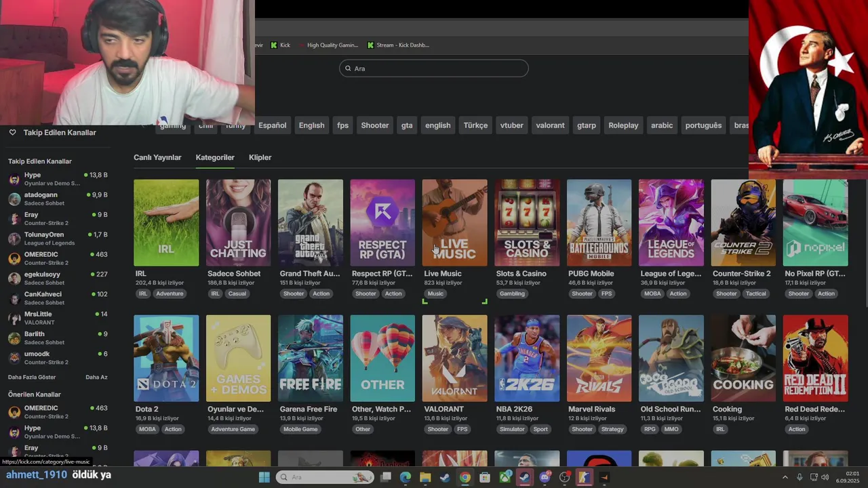The height and width of the screenshot is (488, 868).
Task: Open the Dota 2 category cover
Action: (x=166, y=358)
